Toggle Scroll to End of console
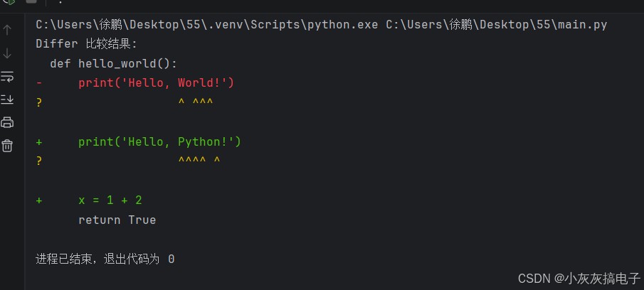The height and width of the screenshot is (290, 644). (7, 99)
